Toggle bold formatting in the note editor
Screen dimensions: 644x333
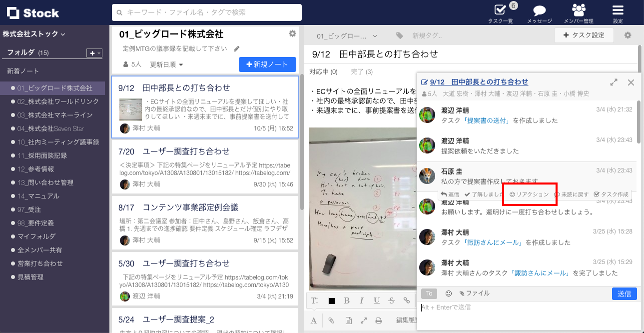point(346,300)
